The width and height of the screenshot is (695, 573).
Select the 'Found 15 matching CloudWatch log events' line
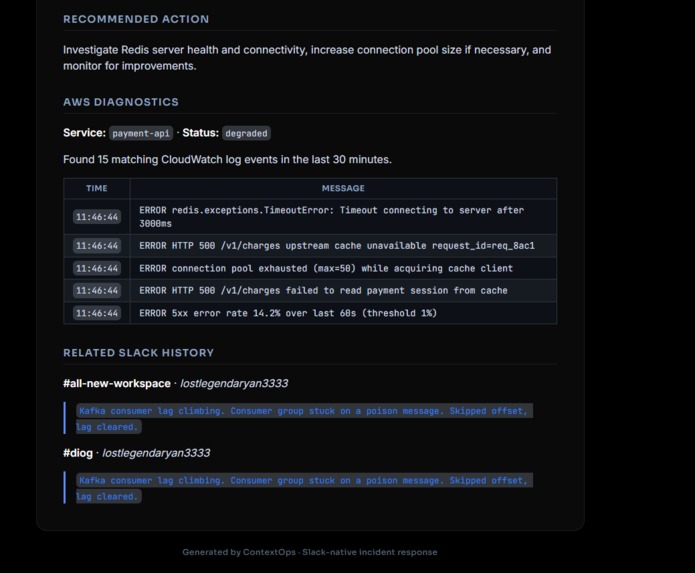[x=227, y=160]
